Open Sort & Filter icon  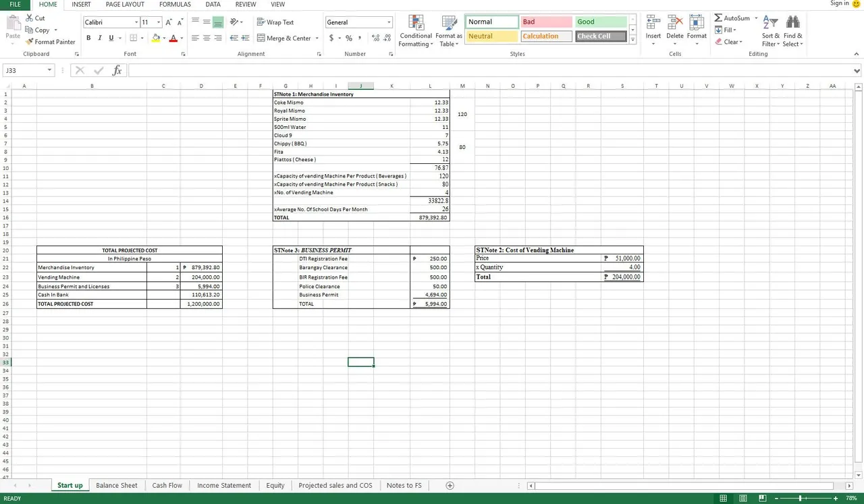(x=770, y=22)
